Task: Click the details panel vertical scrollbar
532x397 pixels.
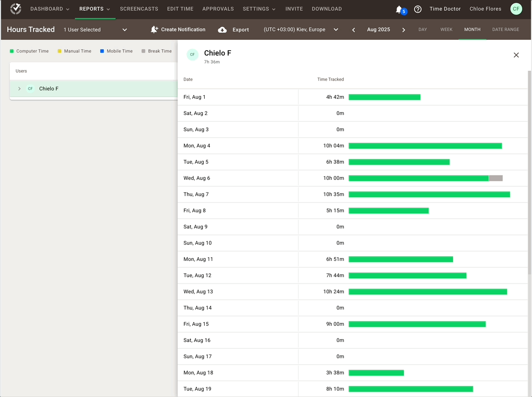Action: (x=529, y=172)
